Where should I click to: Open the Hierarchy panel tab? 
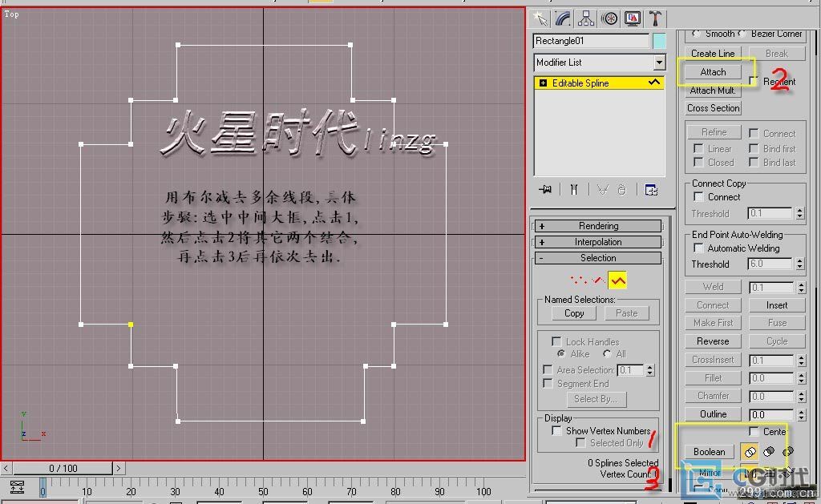click(x=586, y=19)
